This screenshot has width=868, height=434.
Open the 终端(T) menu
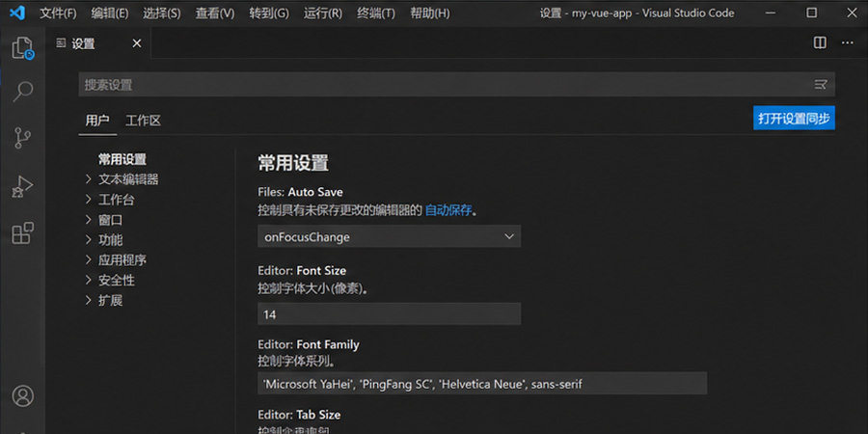coord(376,14)
